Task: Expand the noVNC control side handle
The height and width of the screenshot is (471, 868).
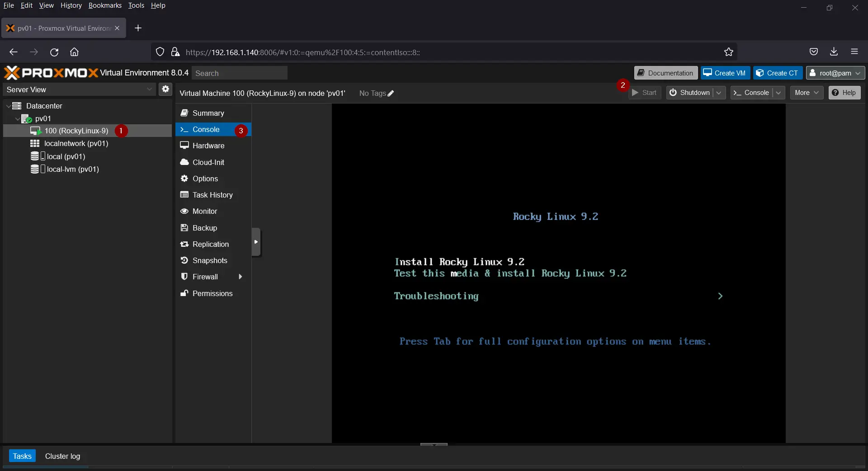Action: tap(256, 242)
